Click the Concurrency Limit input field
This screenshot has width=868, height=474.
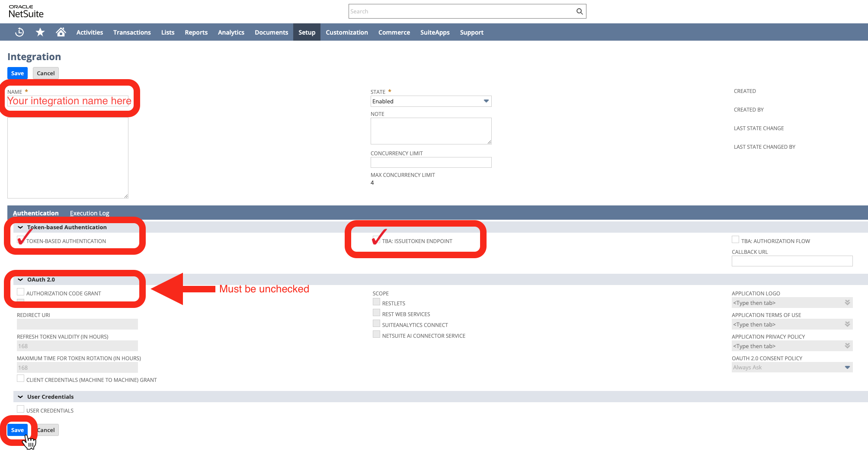click(x=431, y=162)
